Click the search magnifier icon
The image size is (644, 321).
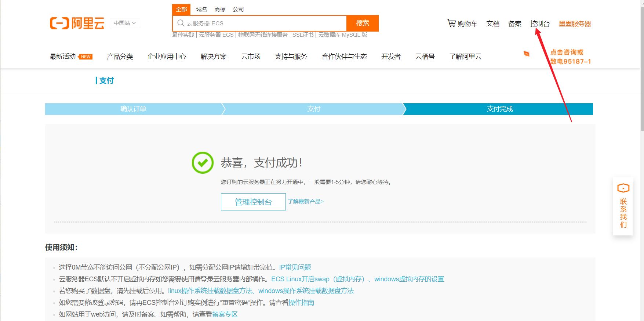[181, 23]
